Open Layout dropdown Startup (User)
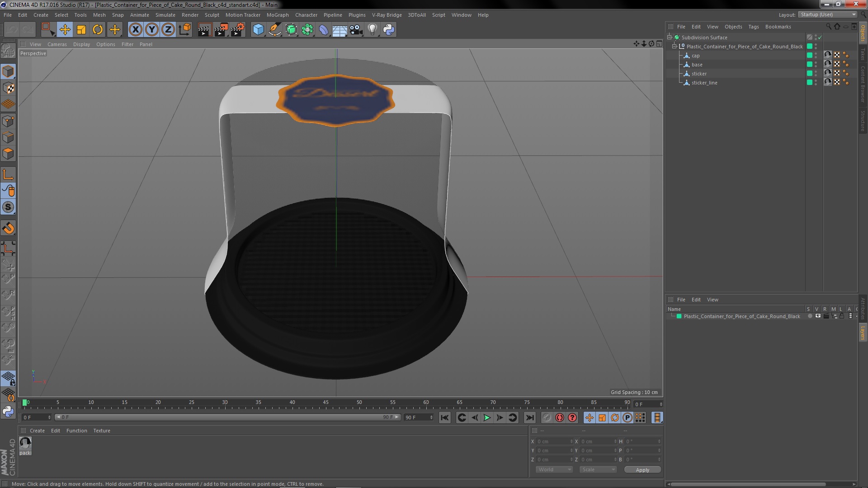The image size is (868, 488). pyautogui.click(x=828, y=14)
